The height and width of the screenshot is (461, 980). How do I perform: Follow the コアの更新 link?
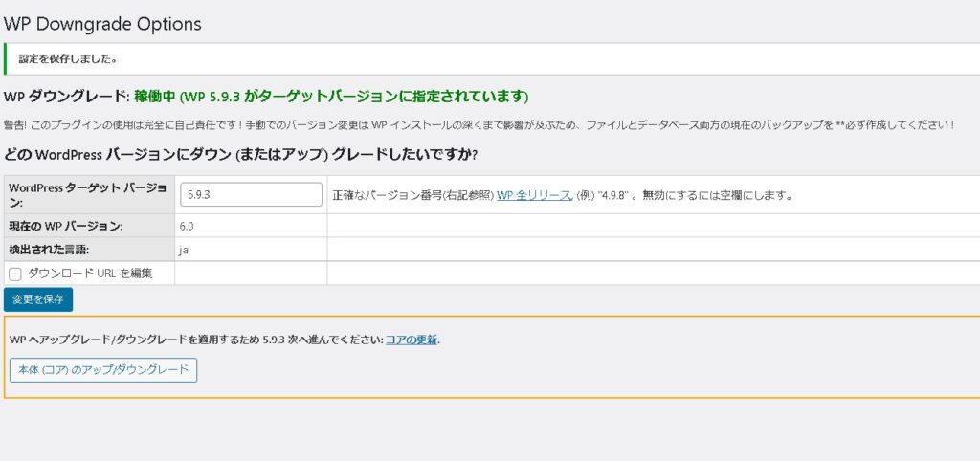(412, 340)
